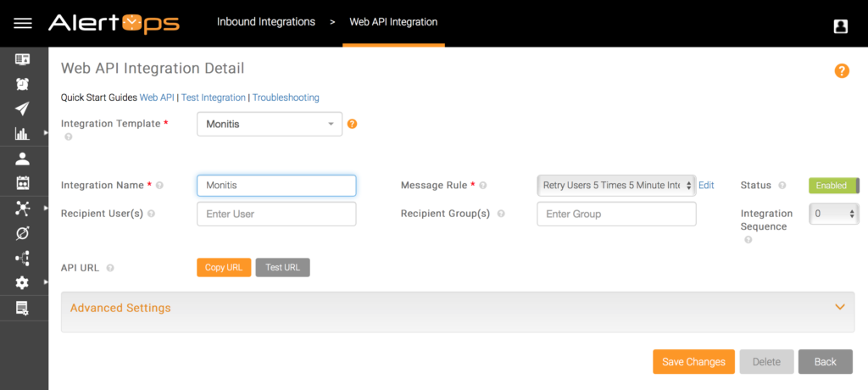
Task: Open the Troubleshooting guide link
Action: (286, 97)
